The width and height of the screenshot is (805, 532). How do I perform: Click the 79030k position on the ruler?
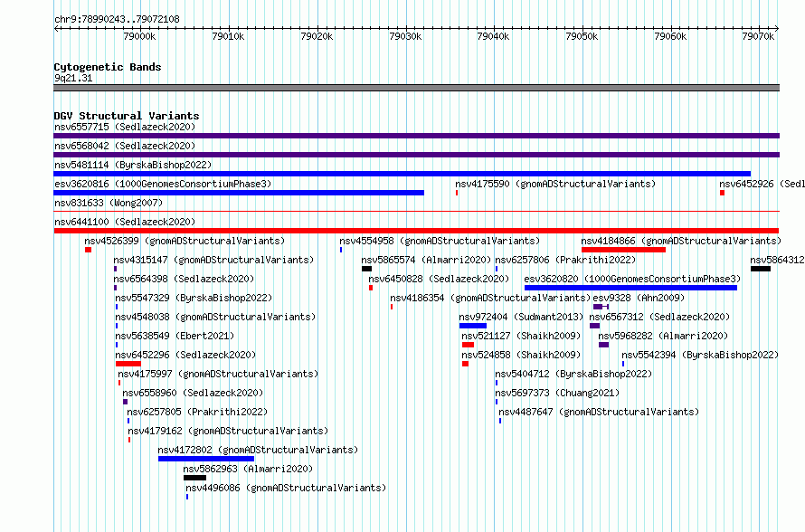click(x=405, y=36)
